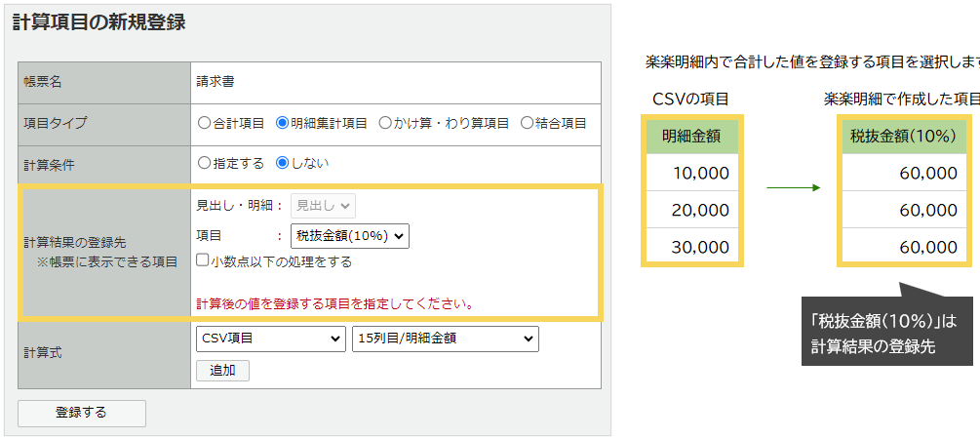Choose 明細集計項目 as the item type
980x439 pixels.
click(283, 123)
